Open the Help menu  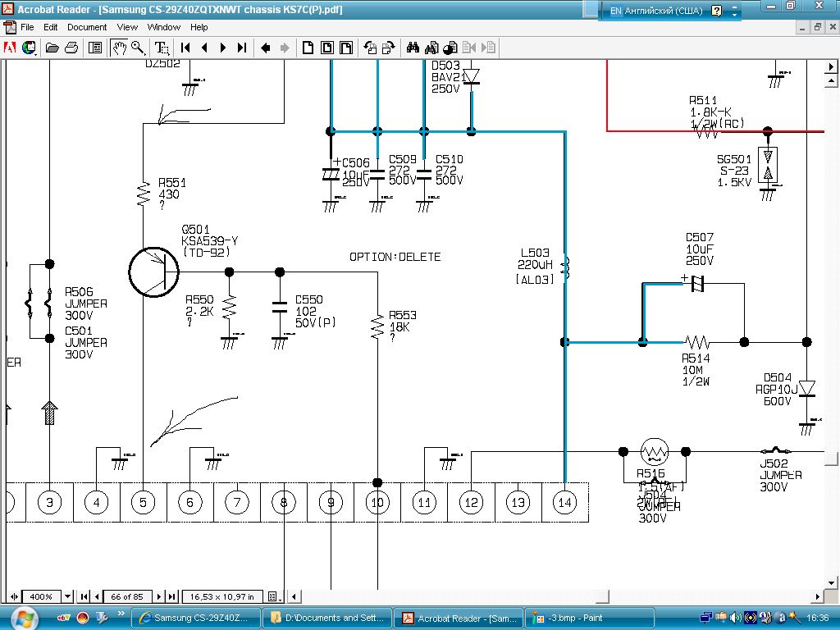[x=199, y=27]
